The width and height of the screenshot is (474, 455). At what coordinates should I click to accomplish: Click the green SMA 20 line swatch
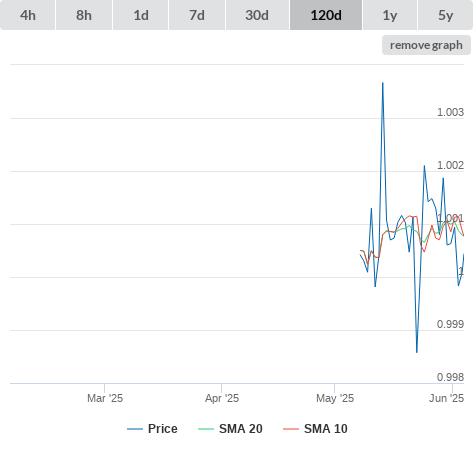tap(206, 429)
